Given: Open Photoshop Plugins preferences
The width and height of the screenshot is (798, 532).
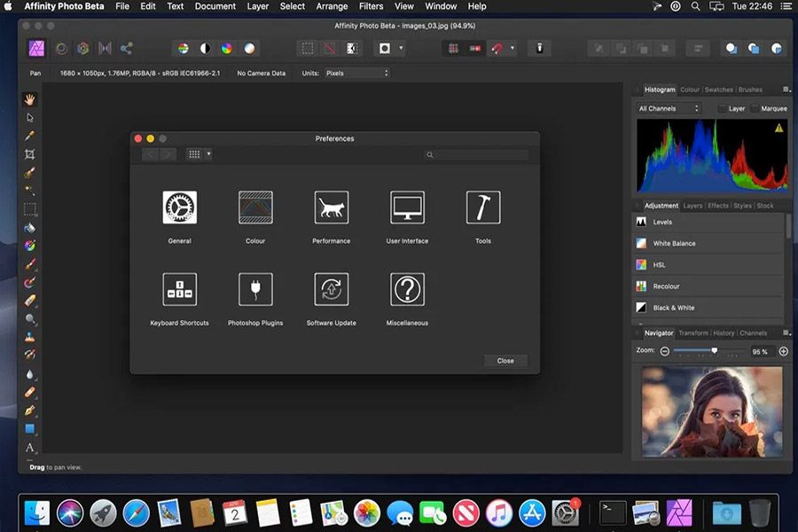Looking at the screenshot, I should (x=255, y=290).
